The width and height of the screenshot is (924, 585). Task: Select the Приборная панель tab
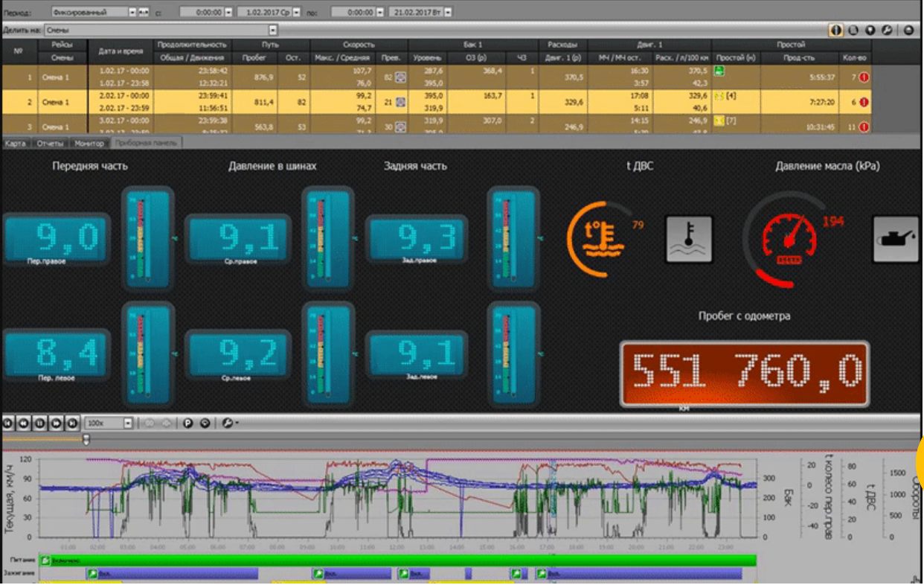pyautogui.click(x=146, y=143)
